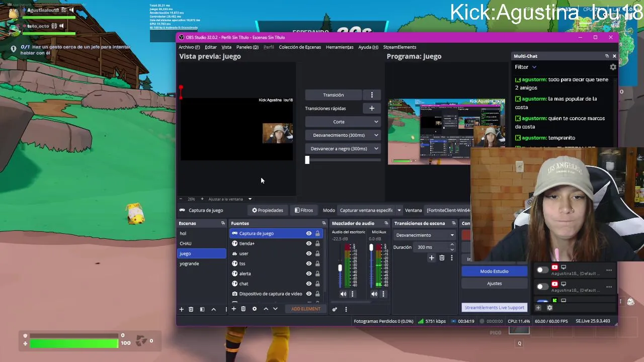The image size is (644, 362).
Task: Hide Dispositivo de captura de video source
Action: point(309,294)
